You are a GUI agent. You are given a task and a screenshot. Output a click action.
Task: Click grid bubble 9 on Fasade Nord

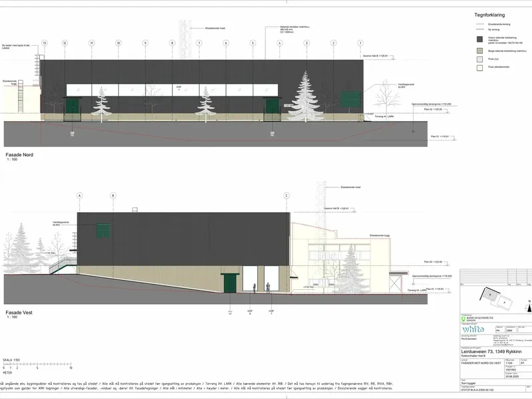coord(145,43)
